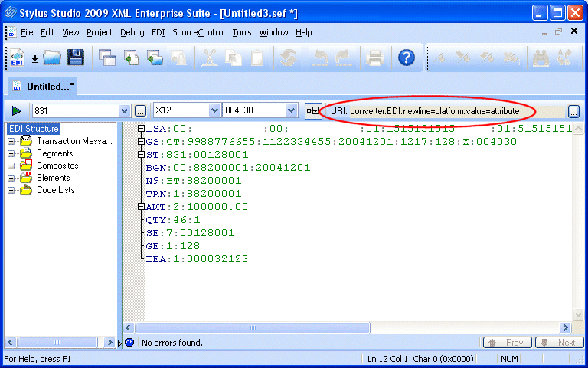
Task: Expand the Transaction Messages tree node
Action: click(x=11, y=142)
